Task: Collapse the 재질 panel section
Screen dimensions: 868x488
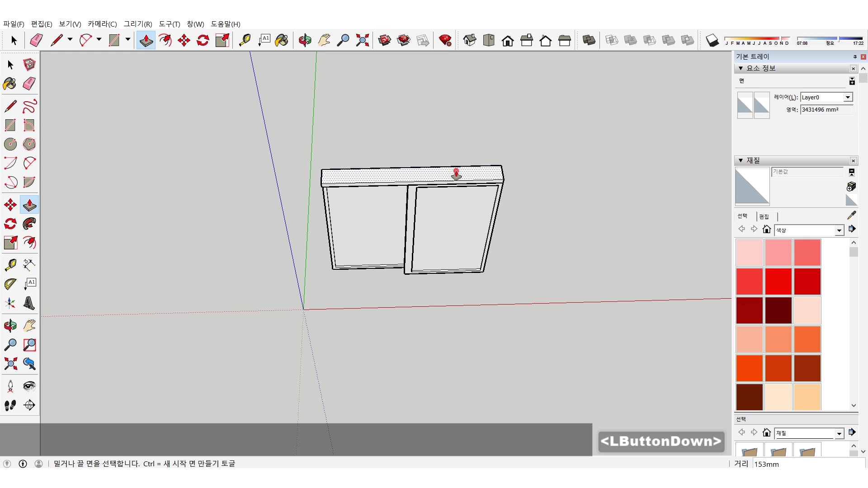Action: pos(741,160)
